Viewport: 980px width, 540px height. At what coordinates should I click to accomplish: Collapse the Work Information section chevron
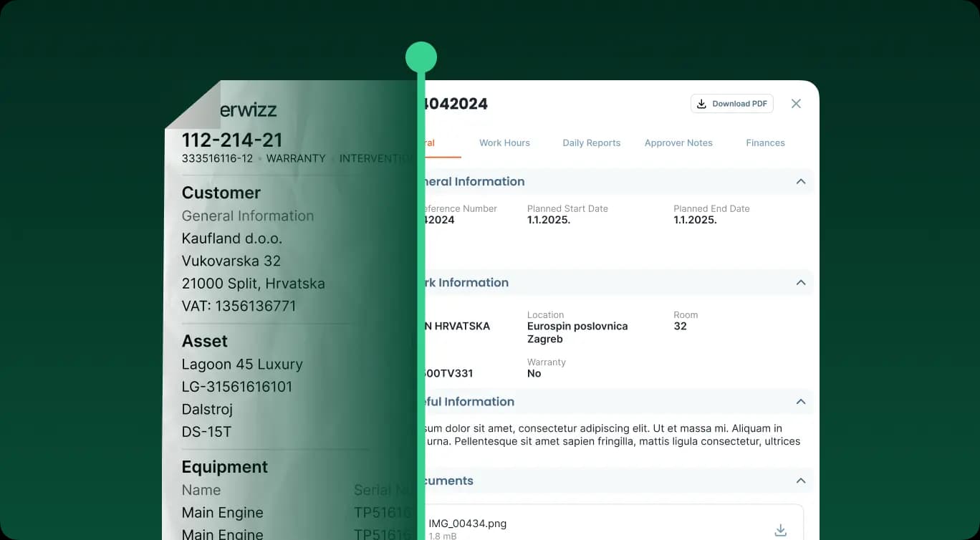[x=801, y=282]
